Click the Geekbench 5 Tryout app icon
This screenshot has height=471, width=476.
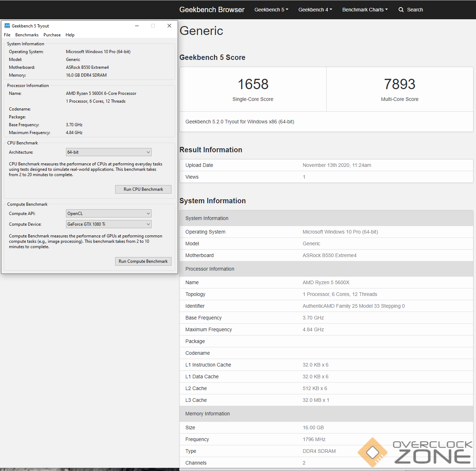[7, 26]
